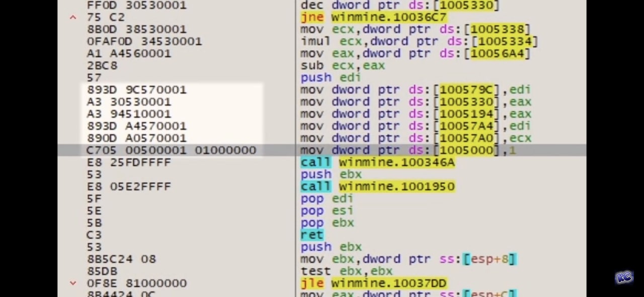Screen dimensions: 644x297
Task: Select the test ebx,ebx instruction
Action: click(346, 271)
